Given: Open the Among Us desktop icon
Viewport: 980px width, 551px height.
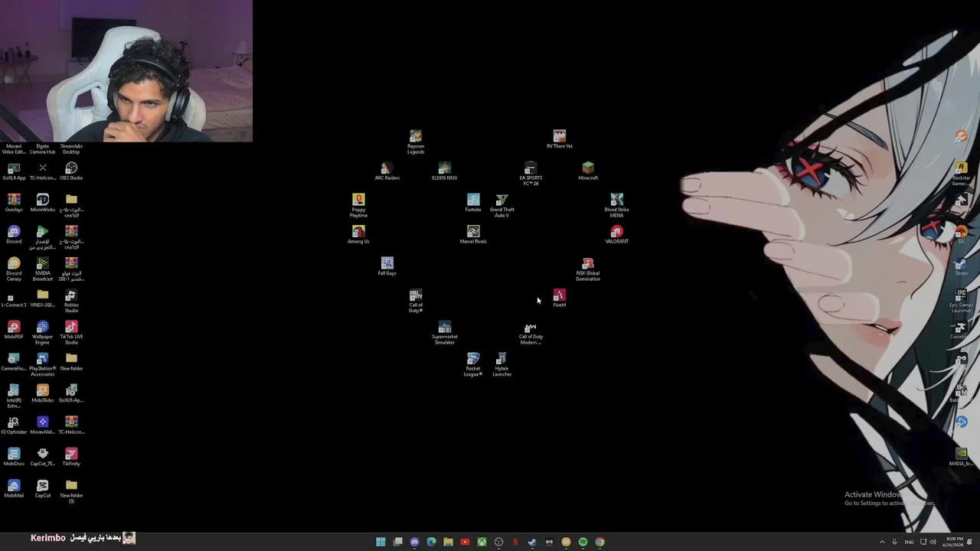Looking at the screenshot, I should click(x=358, y=234).
